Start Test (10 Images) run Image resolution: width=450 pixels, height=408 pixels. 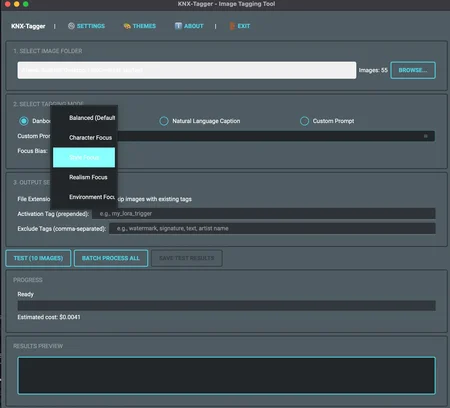pos(38,258)
